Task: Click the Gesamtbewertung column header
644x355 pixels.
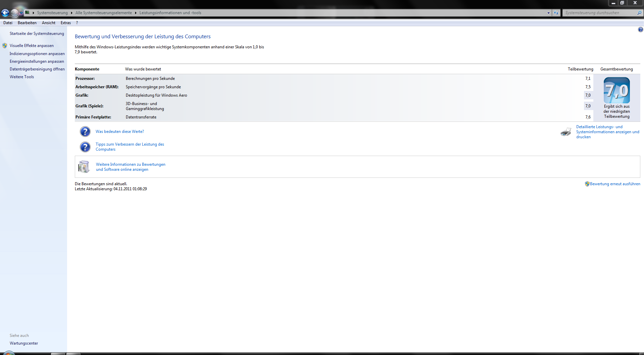Action: pos(616,69)
